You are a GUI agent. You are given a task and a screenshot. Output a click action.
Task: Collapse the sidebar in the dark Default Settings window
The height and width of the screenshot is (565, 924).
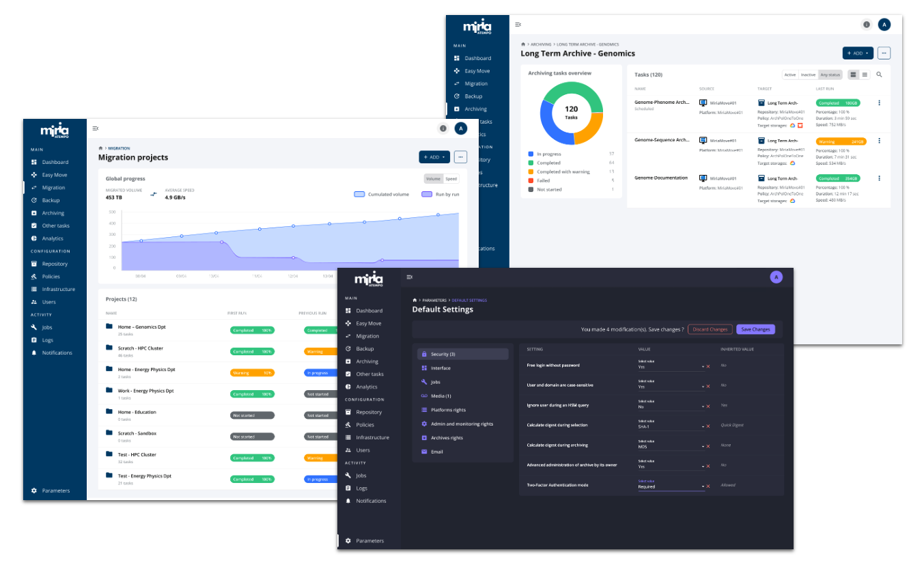click(410, 277)
